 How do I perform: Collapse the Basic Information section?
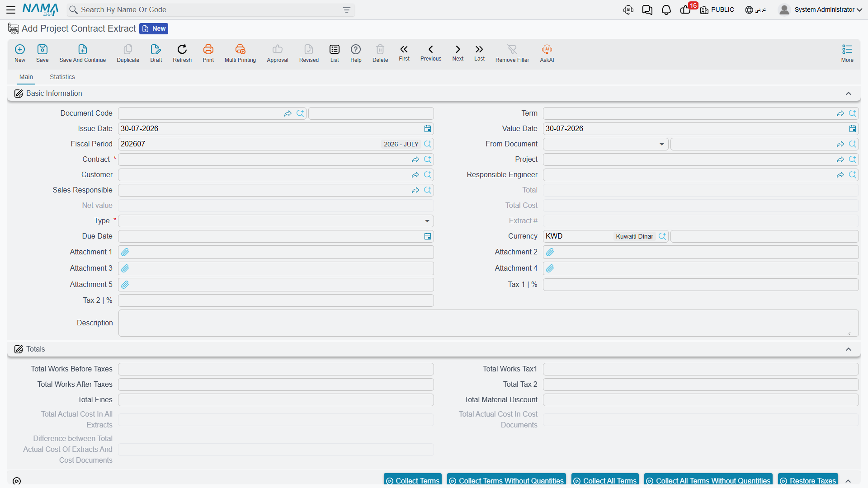849,94
